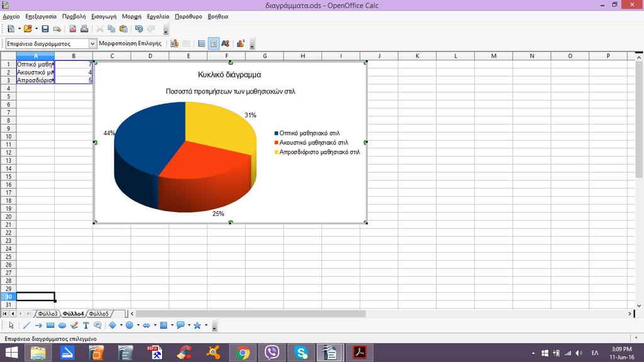Click the Paste clipboard icon
Image resolution: width=644 pixels, height=362 pixels.
(x=123, y=29)
